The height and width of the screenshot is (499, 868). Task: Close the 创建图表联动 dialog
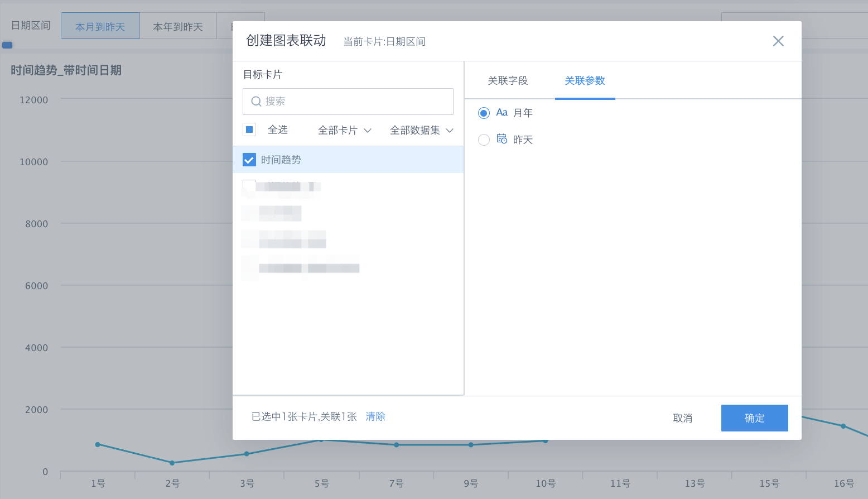pos(778,41)
